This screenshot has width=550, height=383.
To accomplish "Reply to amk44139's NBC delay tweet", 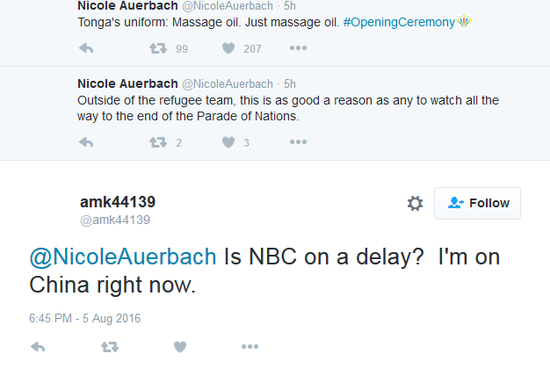I will (x=38, y=347).
